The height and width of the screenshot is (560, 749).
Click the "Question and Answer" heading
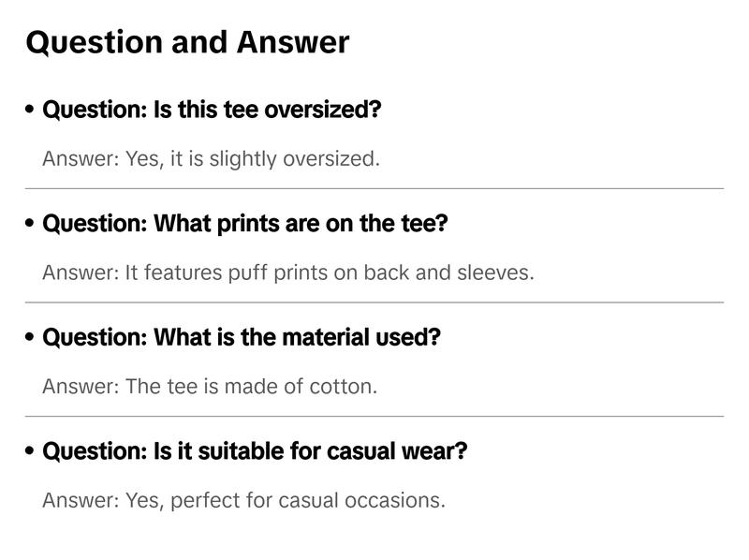click(187, 42)
